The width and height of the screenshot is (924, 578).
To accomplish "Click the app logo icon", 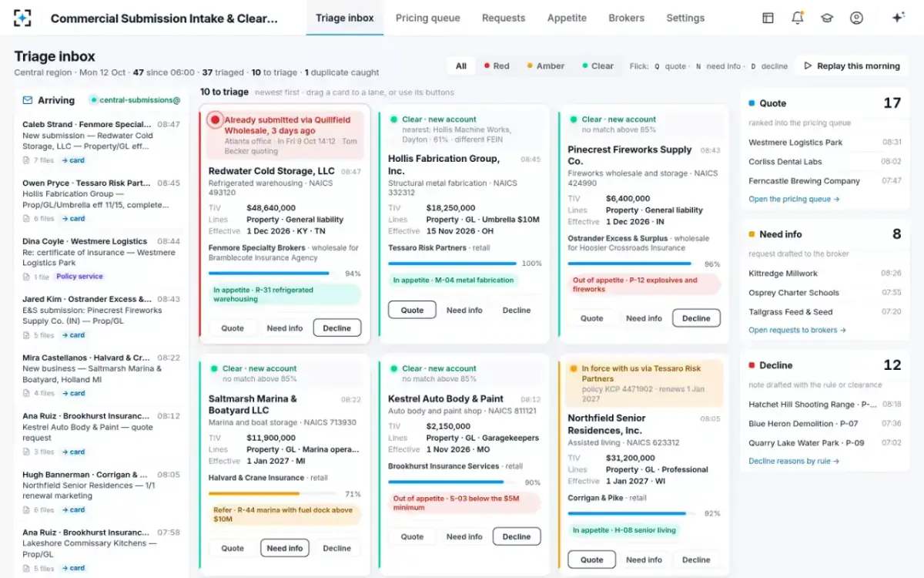I will point(23,18).
